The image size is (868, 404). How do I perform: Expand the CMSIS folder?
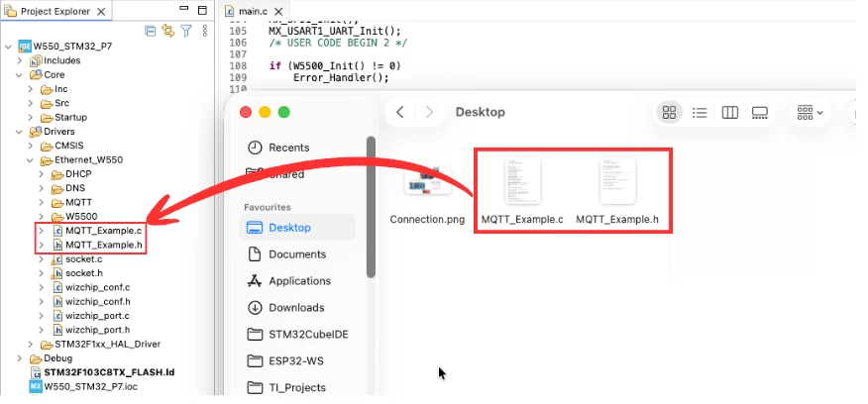pos(31,147)
